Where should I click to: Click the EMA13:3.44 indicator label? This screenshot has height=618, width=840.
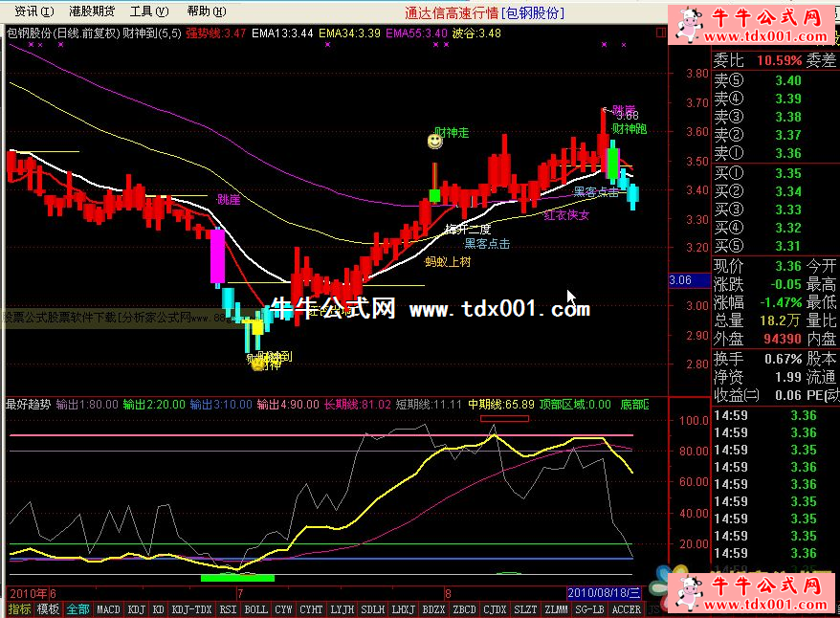pyautogui.click(x=282, y=33)
